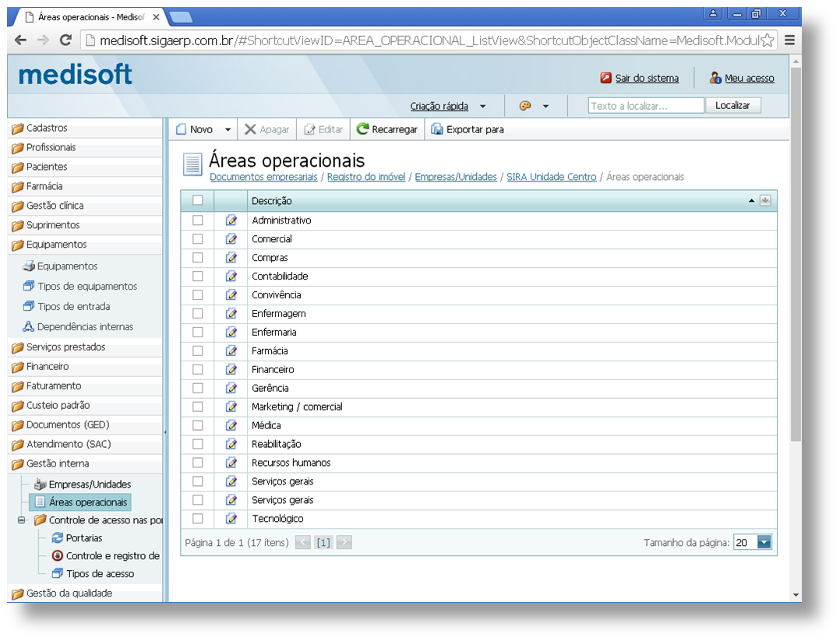Check the Contabilidade row checkbox
Image resolution: width=840 pixels, height=641 pixels.
pyautogui.click(x=198, y=276)
